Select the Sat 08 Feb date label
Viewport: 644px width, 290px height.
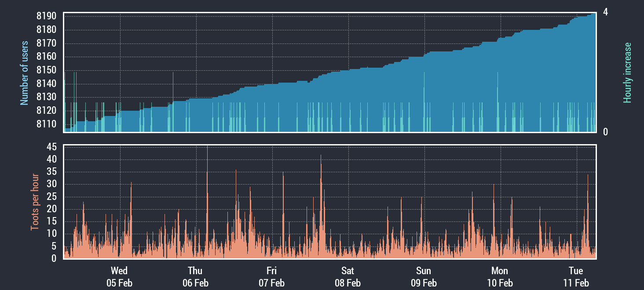pos(348,277)
